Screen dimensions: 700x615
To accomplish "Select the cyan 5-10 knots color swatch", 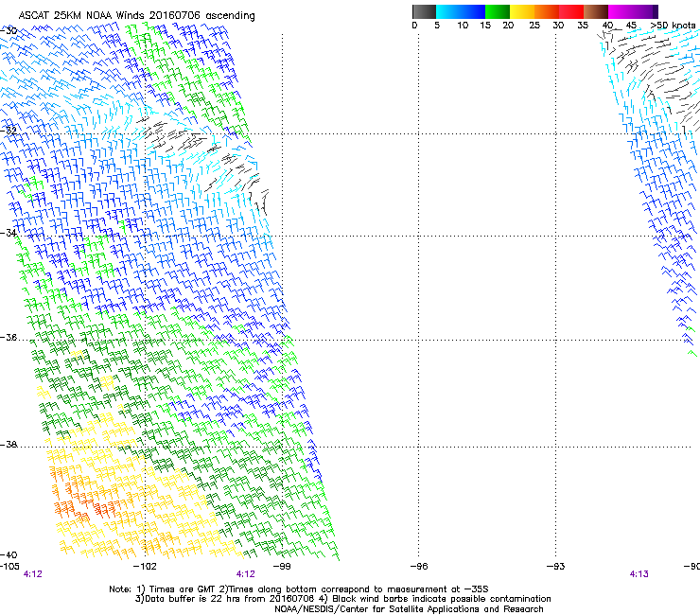I will point(448,11).
